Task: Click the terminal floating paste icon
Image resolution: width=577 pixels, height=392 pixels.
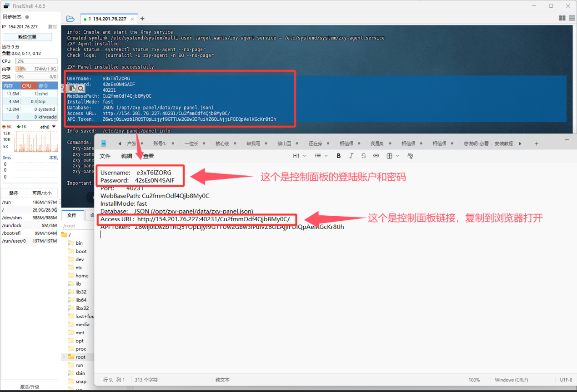Action: point(73,89)
